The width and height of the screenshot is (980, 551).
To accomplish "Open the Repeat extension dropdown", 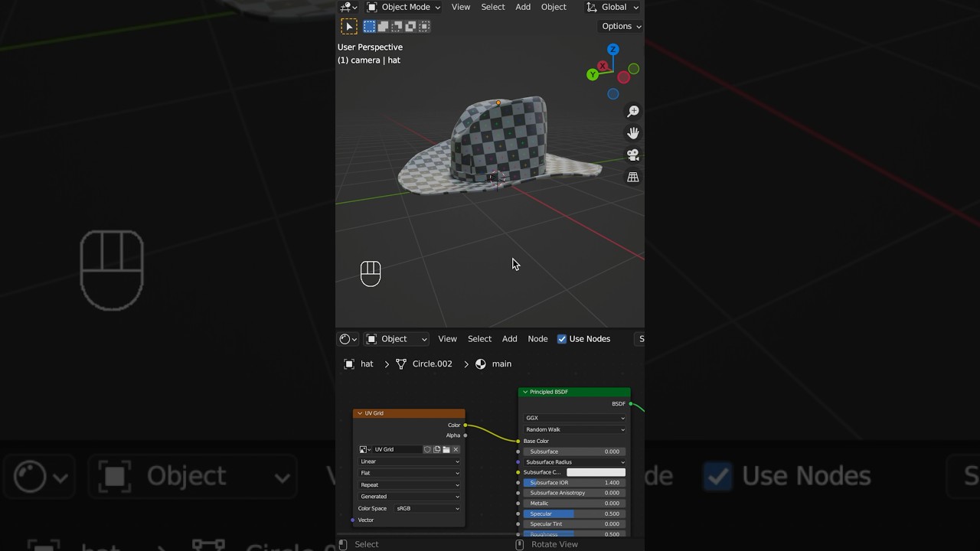I will coord(410,485).
